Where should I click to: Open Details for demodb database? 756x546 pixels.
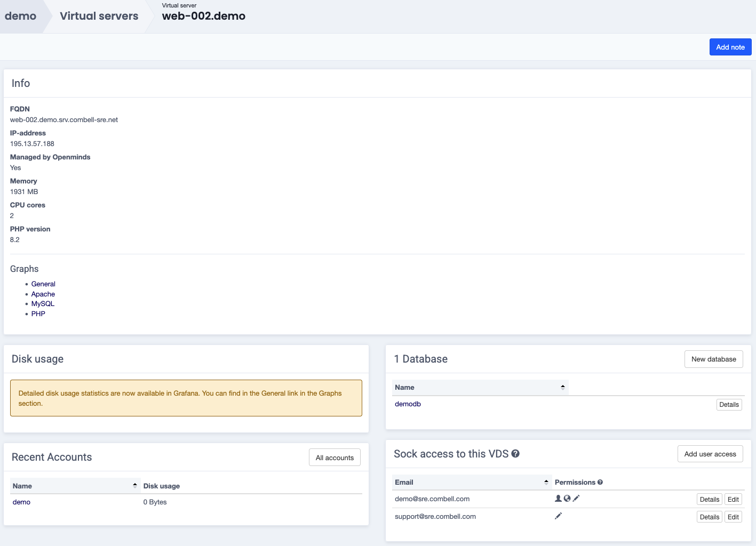pos(729,405)
